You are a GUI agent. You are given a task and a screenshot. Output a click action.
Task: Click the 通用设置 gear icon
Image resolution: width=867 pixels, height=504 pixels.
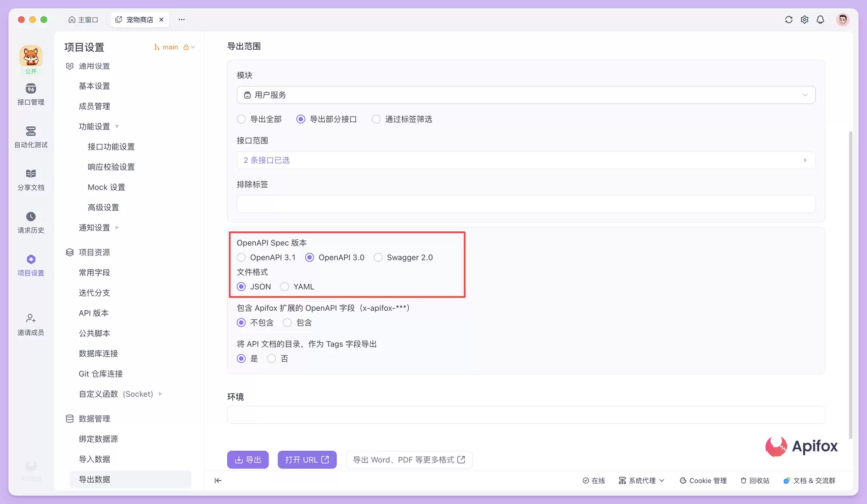coord(69,66)
